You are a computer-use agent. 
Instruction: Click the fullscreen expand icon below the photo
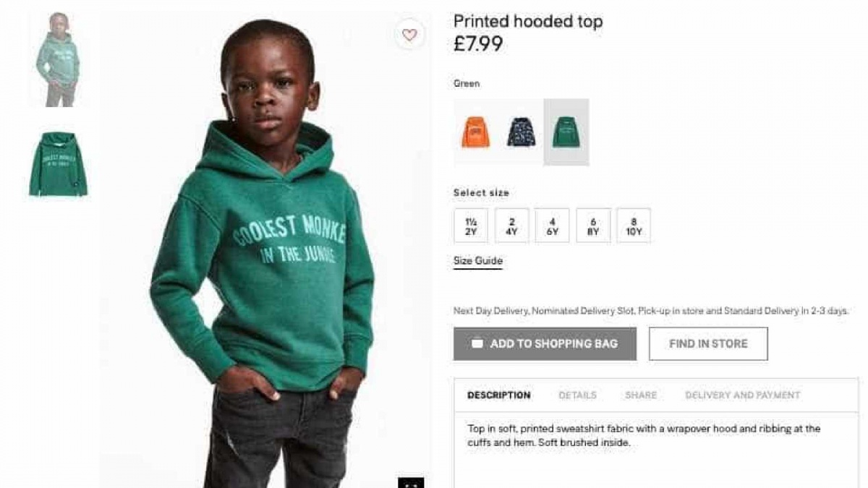tap(411, 482)
